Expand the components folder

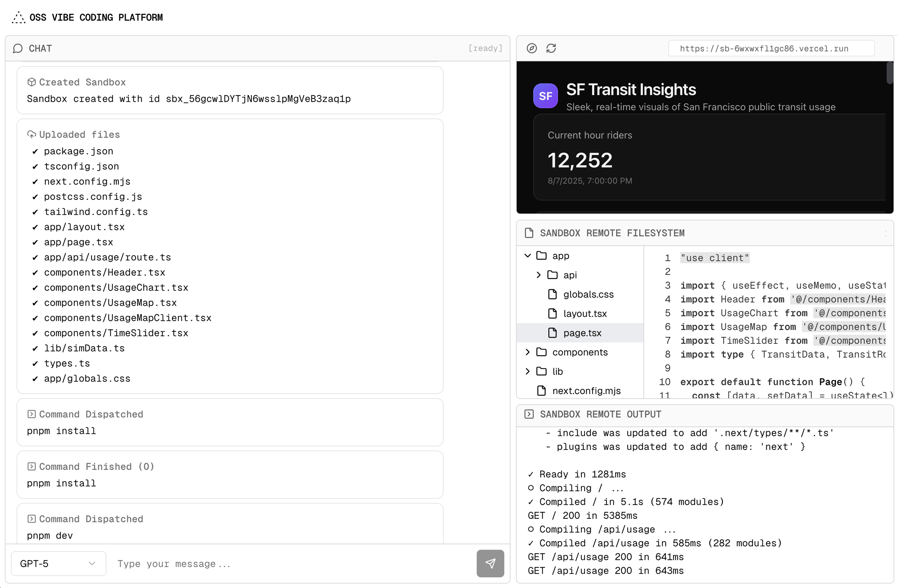527,352
